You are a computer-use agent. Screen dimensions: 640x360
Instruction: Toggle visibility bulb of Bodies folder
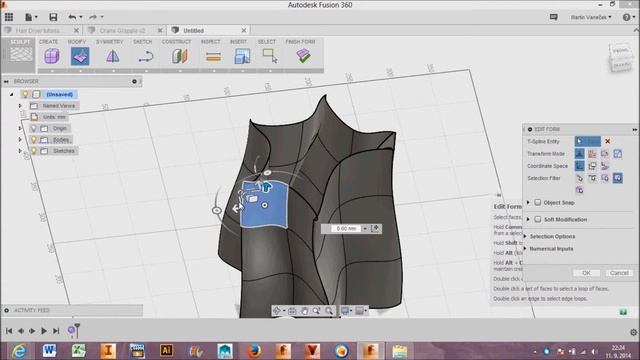click(x=33, y=140)
